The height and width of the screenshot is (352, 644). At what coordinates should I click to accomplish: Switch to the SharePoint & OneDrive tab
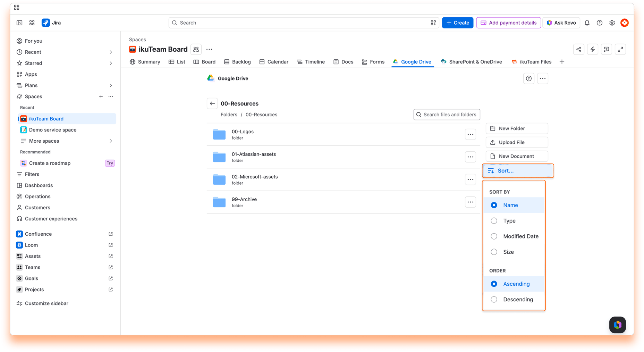pos(472,62)
